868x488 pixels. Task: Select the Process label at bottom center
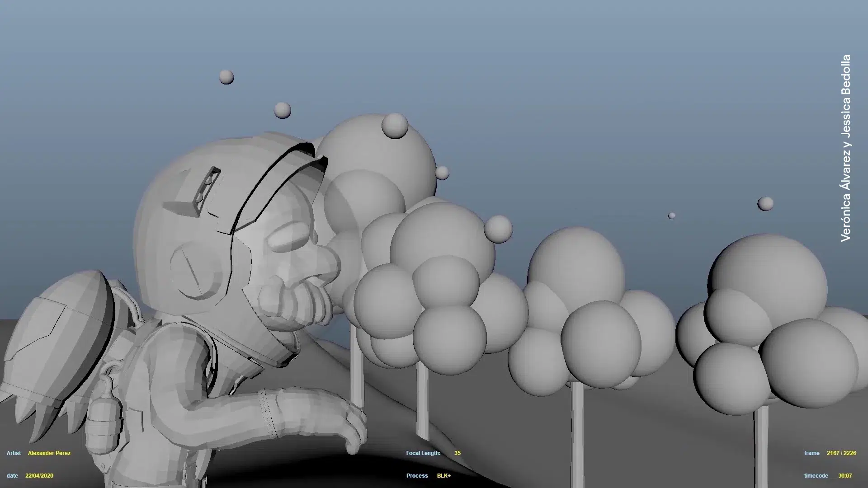tap(417, 475)
